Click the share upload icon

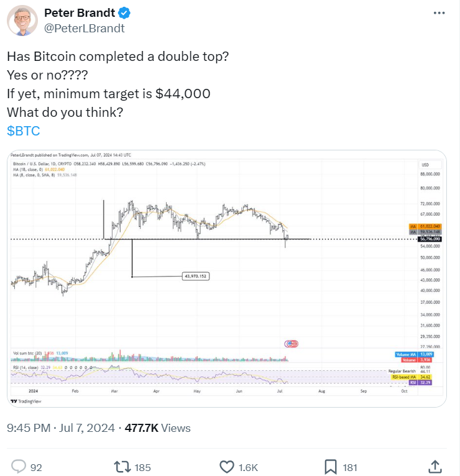coord(436,466)
